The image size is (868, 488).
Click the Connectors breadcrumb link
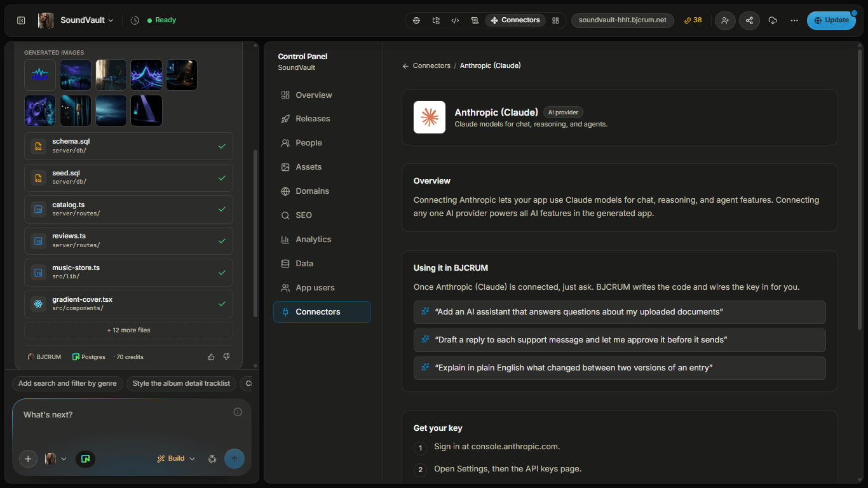pyautogui.click(x=431, y=66)
